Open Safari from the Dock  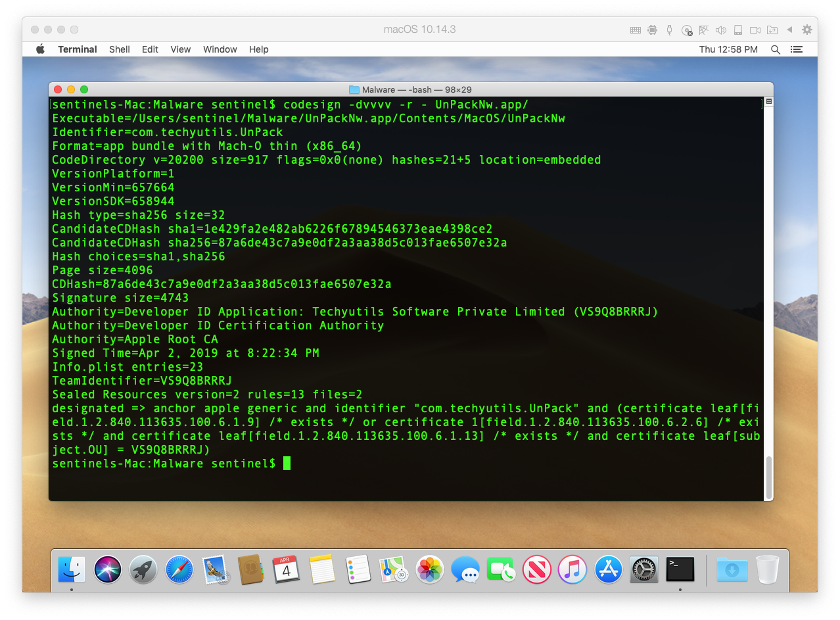coord(179,569)
